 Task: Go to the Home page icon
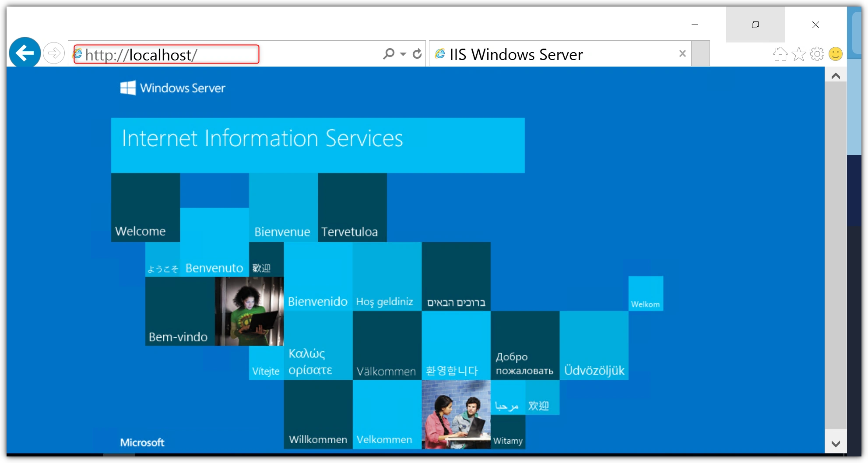tap(780, 54)
